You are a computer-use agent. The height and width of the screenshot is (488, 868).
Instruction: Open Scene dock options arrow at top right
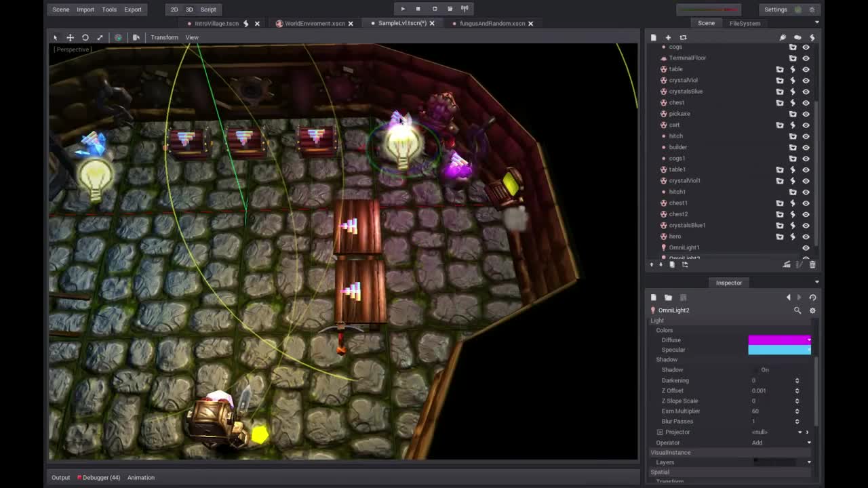pyautogui.click(x=816, y=23)
